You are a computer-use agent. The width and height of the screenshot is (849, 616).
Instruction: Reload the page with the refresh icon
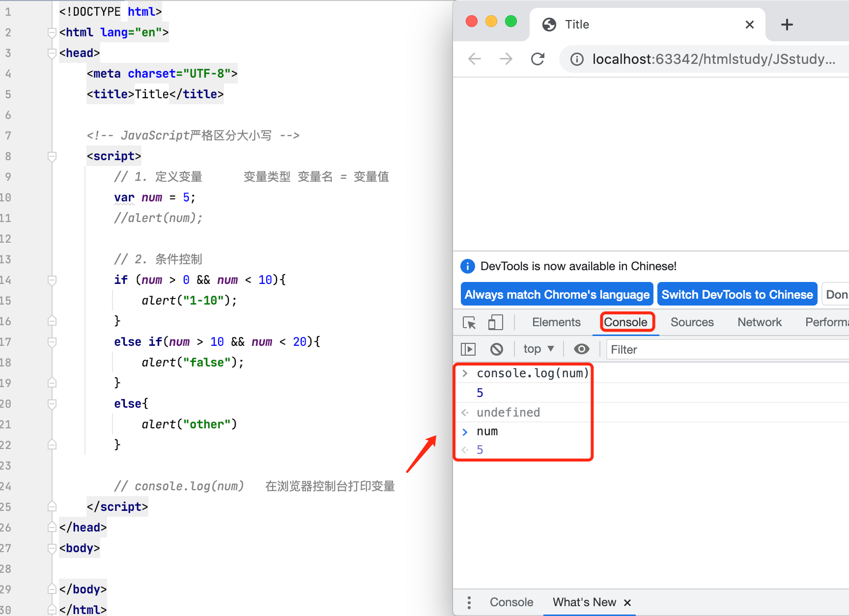(538, 59)
